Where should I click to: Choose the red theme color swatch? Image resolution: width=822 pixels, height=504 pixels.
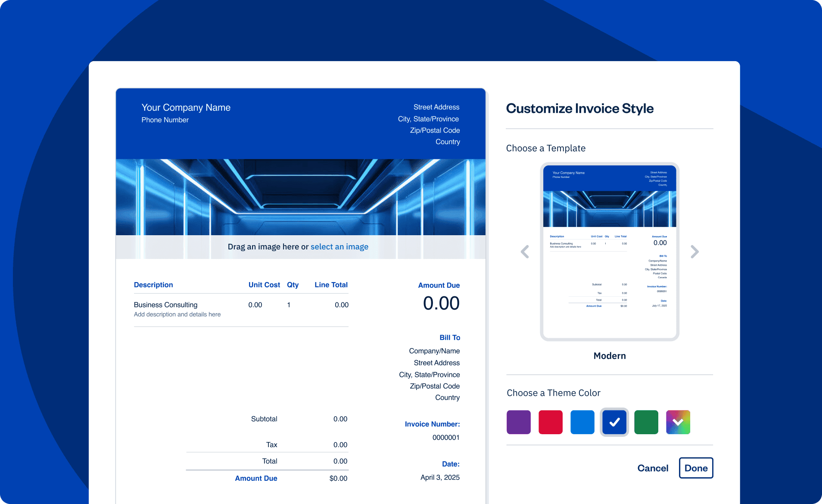click(x=551, y=422)
